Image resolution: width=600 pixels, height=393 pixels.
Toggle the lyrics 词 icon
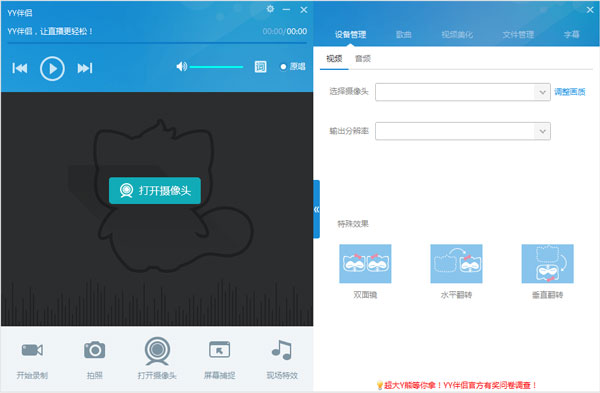point(261,67)
